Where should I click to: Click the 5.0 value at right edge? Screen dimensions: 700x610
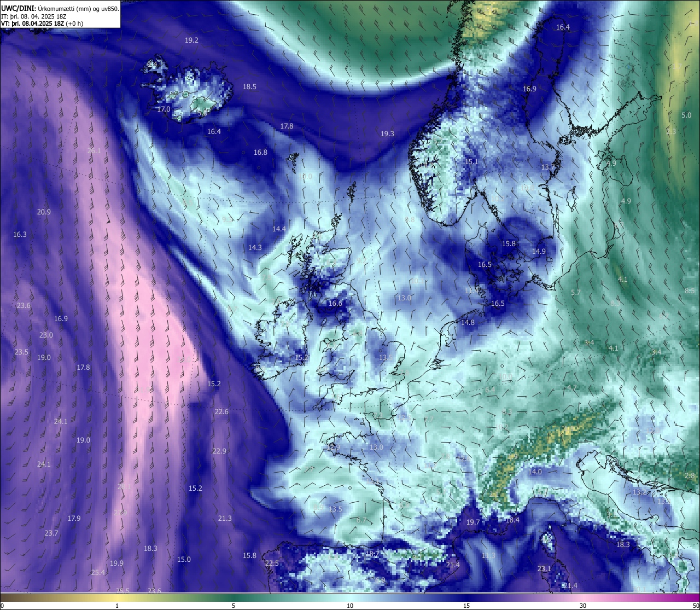(x=686, y=115)
